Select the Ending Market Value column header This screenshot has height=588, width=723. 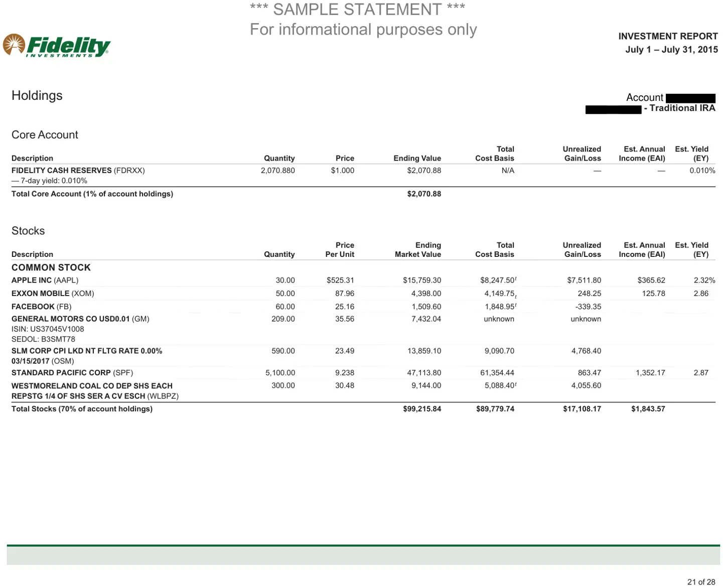[418, 250]
